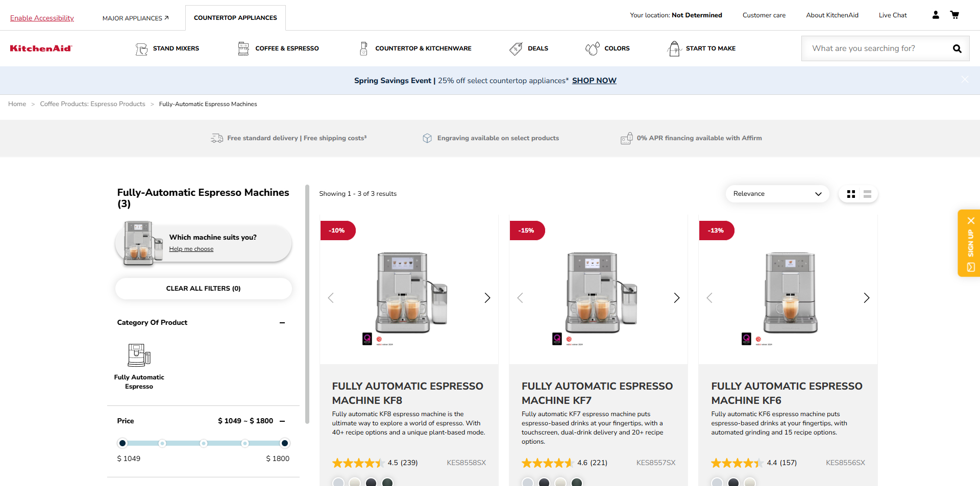This screenshot has width=980, height=486.
Task: Show previous image of KF8 machine
Action: click(x=331, y=298)
